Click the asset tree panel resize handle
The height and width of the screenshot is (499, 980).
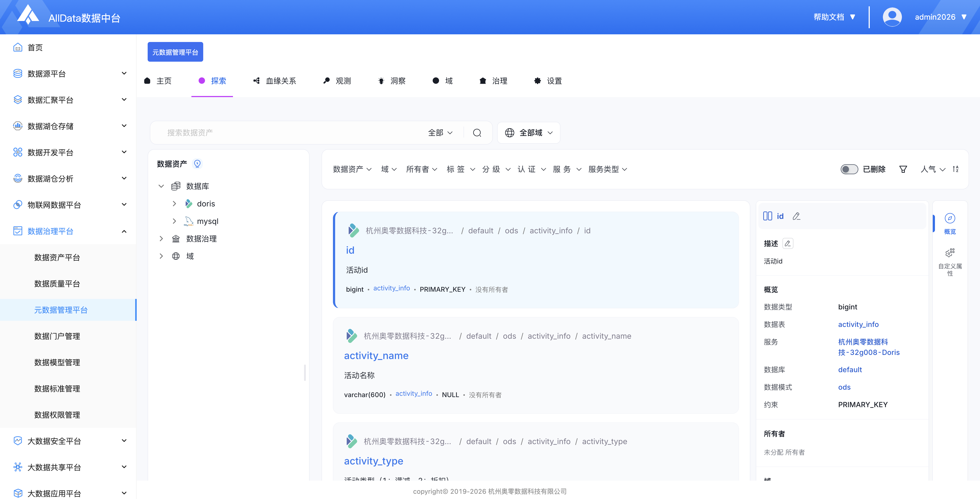[305, 373]
